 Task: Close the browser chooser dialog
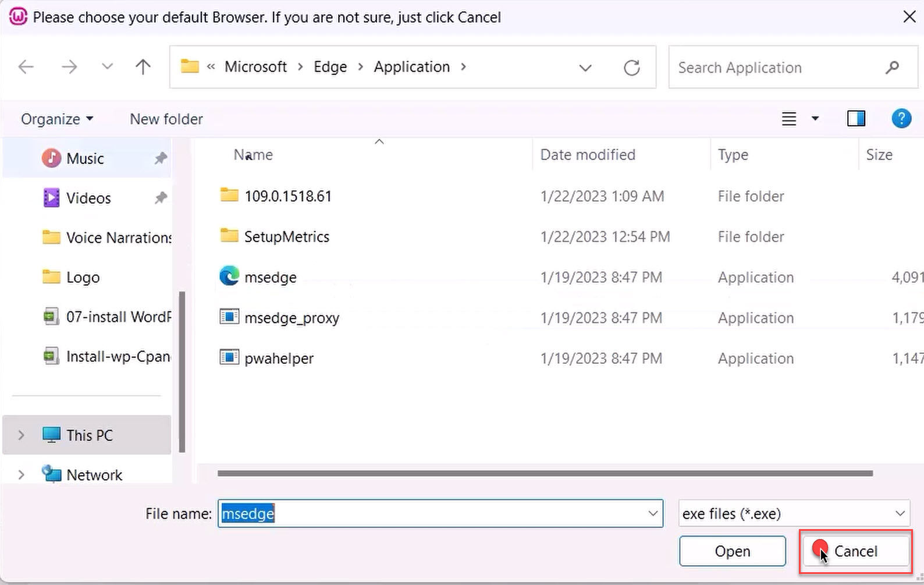909,17
